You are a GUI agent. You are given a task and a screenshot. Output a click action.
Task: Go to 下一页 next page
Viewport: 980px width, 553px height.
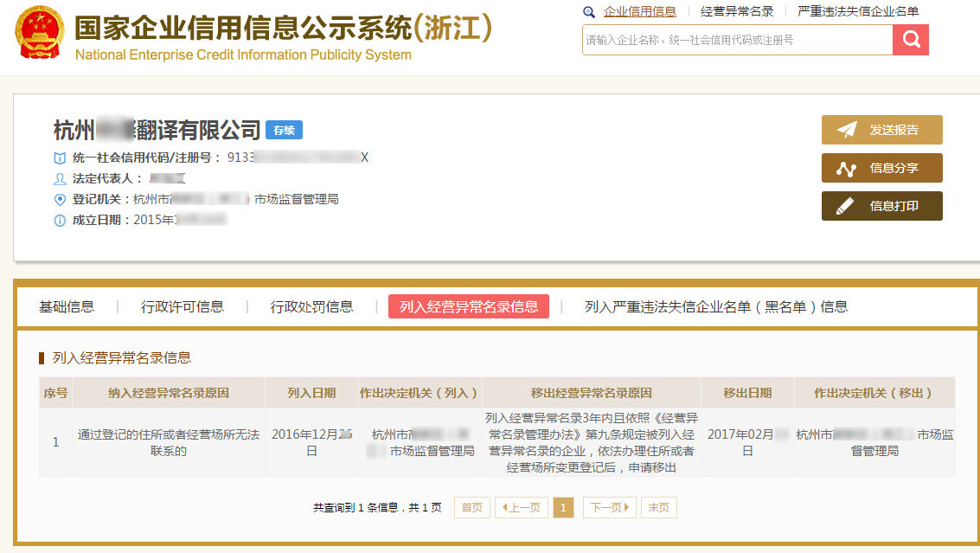pos(610,508)
